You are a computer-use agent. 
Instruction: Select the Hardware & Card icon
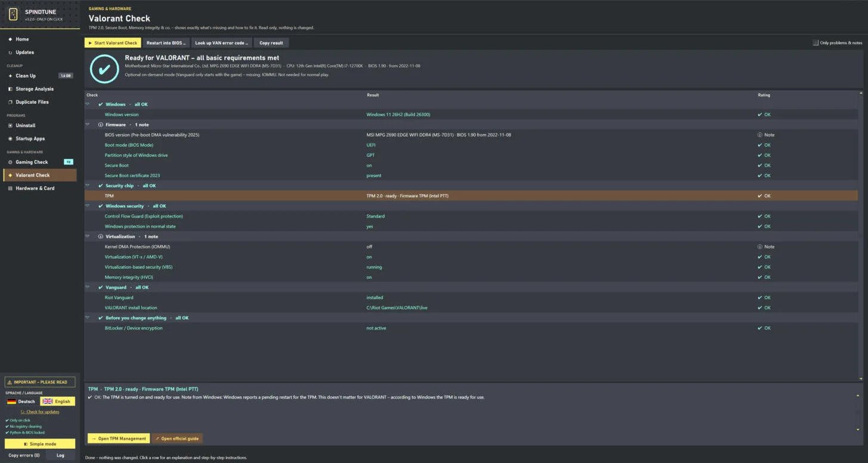point(10,188)
